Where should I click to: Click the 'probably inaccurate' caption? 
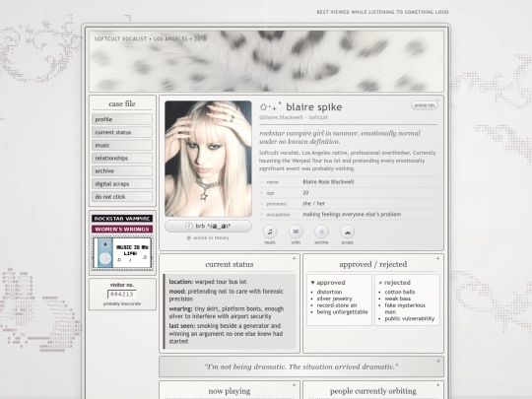(x=122, y=303)
